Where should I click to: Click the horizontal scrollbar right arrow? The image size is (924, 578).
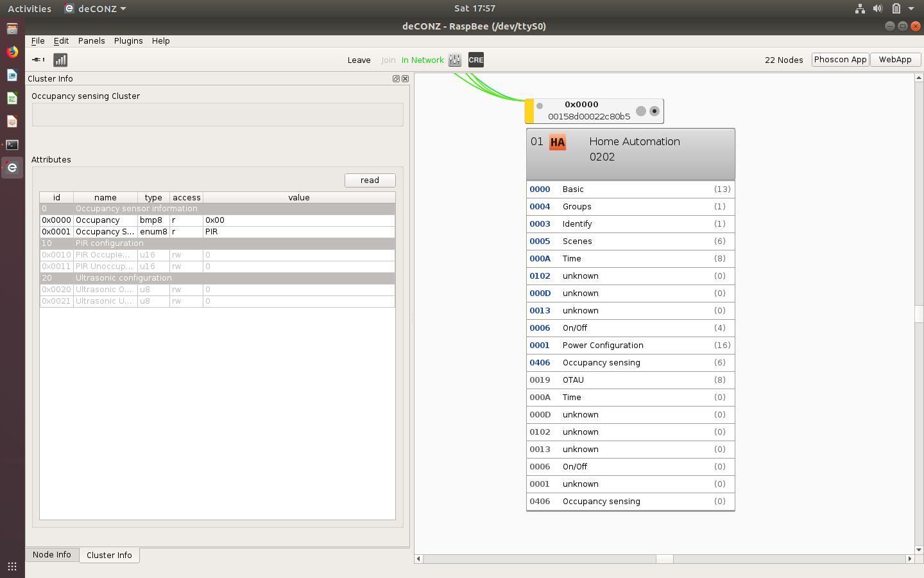(909, 559)
